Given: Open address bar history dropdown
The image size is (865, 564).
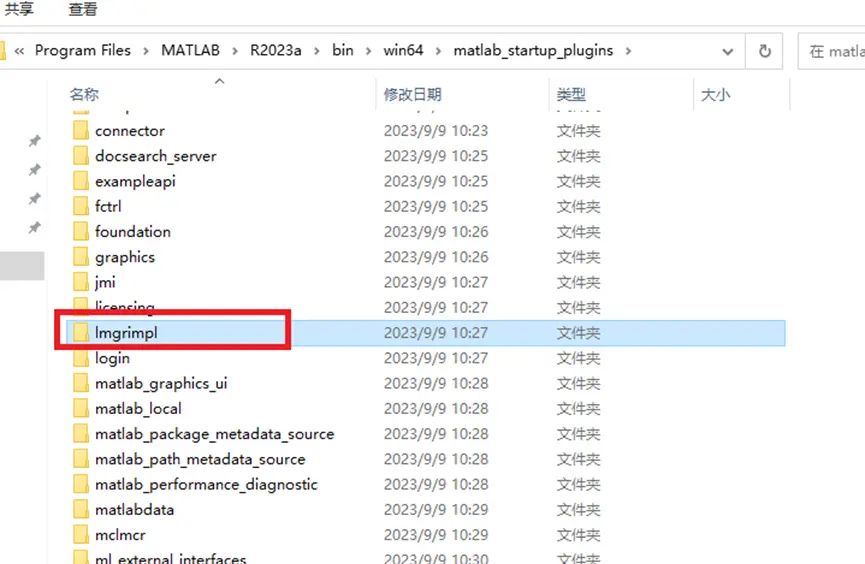Looking at the screenshot, I should (x=728, y=52).
